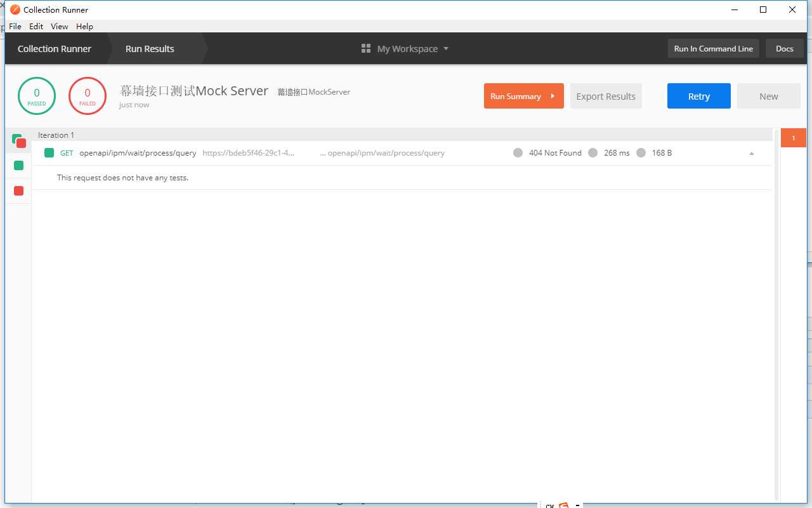Collapse the GET request row arrow
Image resolution: width=812 pixels, height=508 pixels.
[x=752, y=153]
